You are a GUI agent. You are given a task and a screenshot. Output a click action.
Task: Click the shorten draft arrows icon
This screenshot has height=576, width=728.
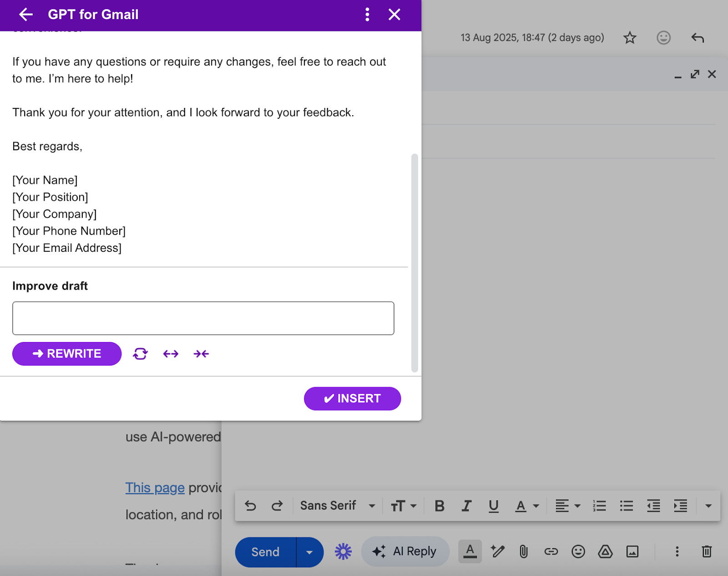(201, 354)
